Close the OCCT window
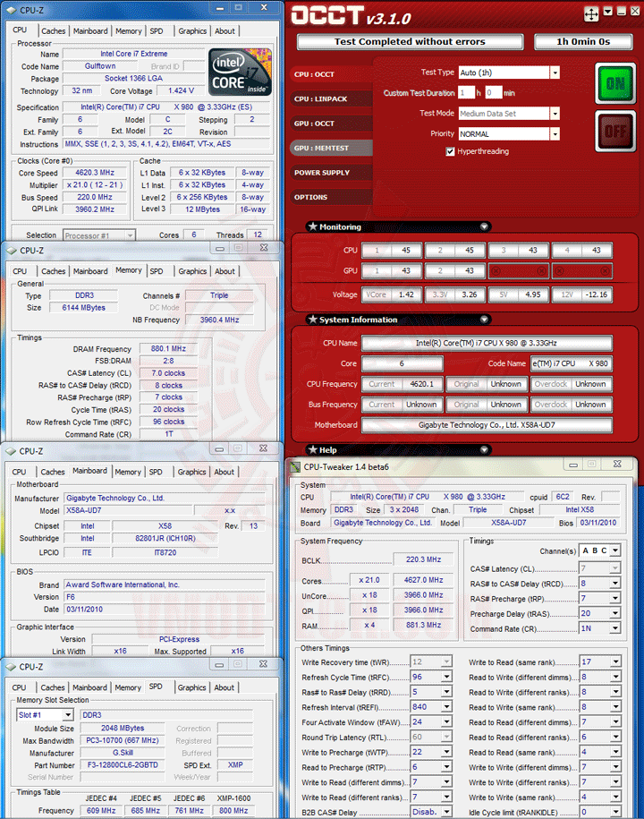The height and width of the screenshot is (819, 644). click(x=635, y=11)
